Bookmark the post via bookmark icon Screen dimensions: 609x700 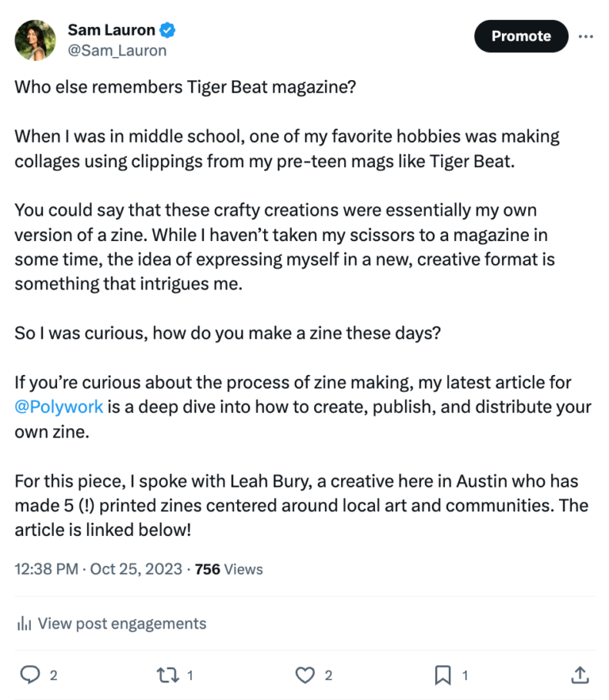point(443,675)
